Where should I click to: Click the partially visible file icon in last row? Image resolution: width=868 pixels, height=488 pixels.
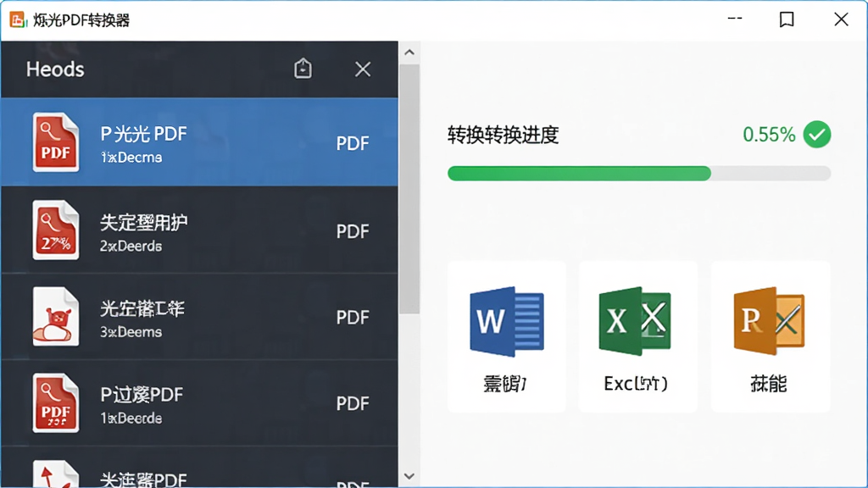[x=55, y=474]
